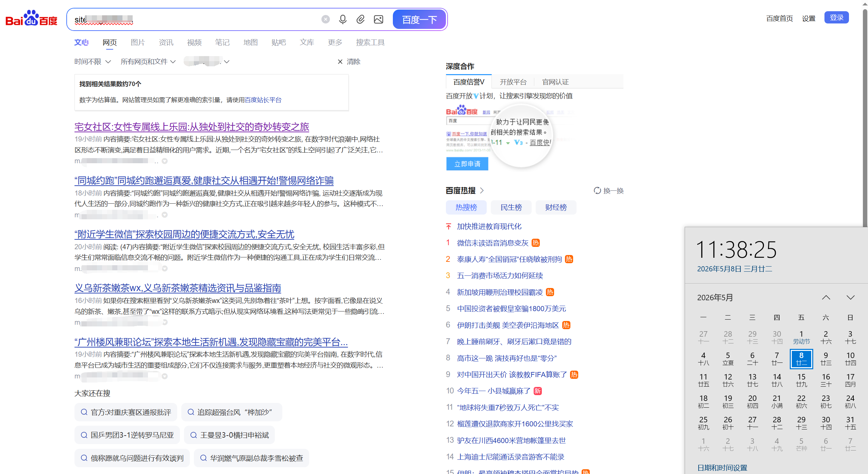Image resolution: width=868 pixels, height=474 pixels.
Task: Expand the 更多 menu
Action: click(x=335, y=43)
